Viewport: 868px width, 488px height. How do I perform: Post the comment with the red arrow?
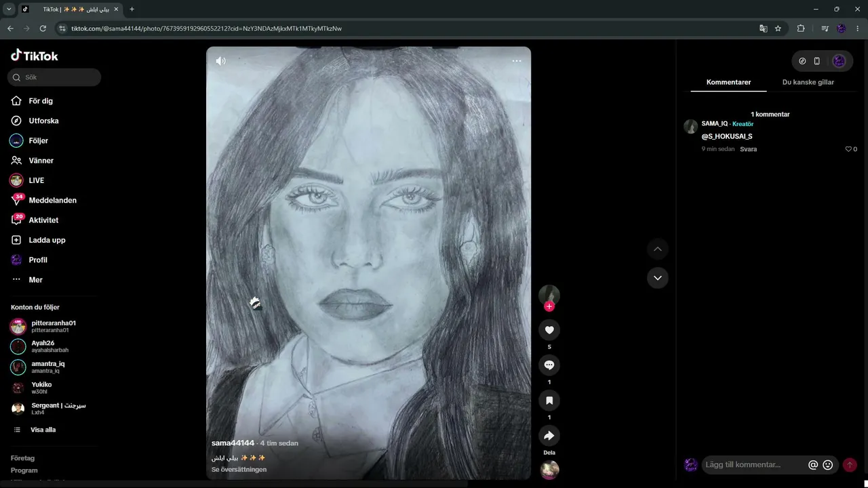coord(850,465)
